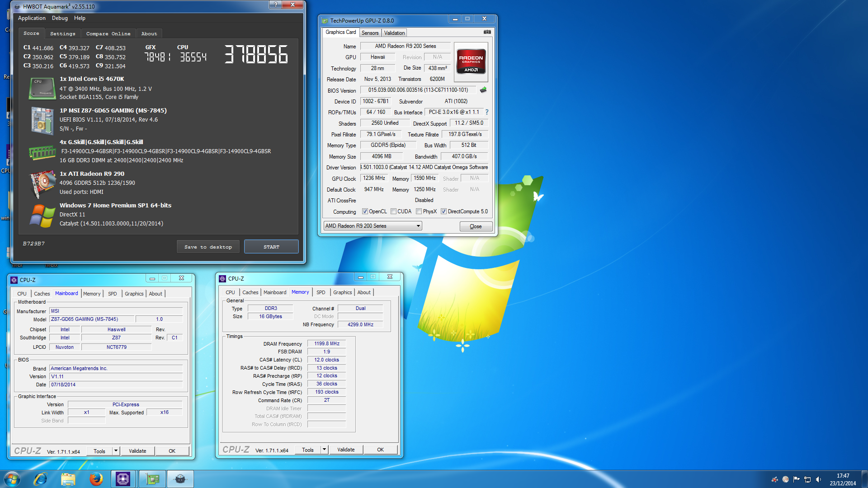Click the NB Frequency 4299.0 MHz field
This screenshot has height=488, width=868.
pos(360,324)
